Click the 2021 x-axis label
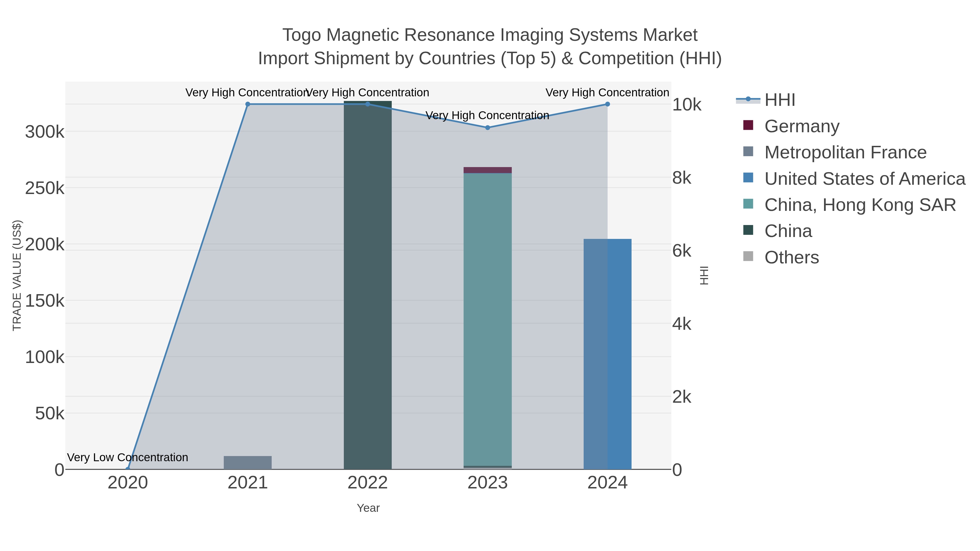The width and height of the screenshot is (980, 551). point(248,483)
